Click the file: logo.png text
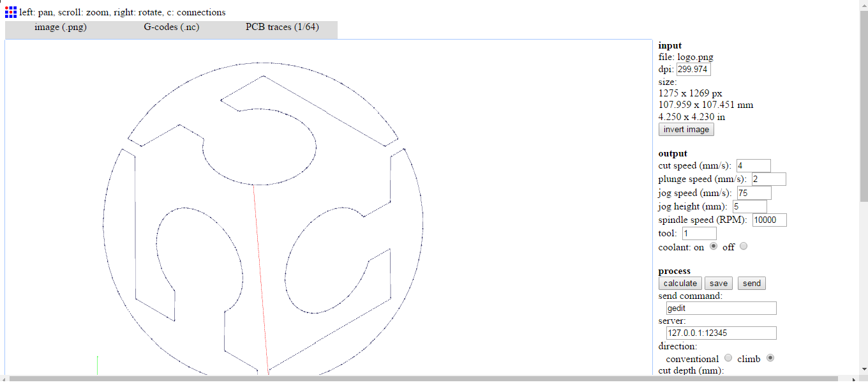This screenshot has width=868, height=387. point(686,57)
